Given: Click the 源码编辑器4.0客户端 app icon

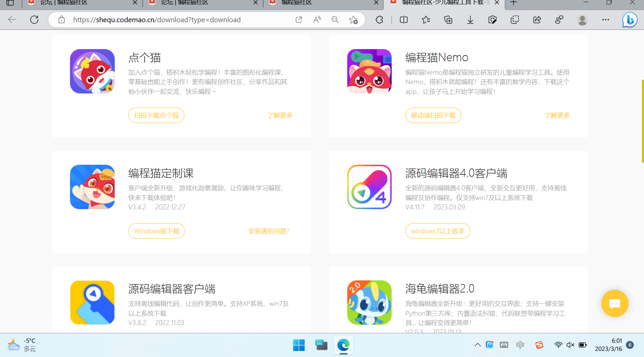Looking at the screenshot, I should click(369, 187).
